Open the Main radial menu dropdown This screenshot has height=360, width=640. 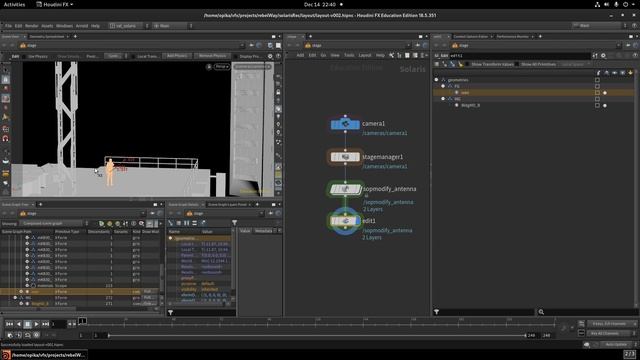pyautogui.click(x=172, y=26)
